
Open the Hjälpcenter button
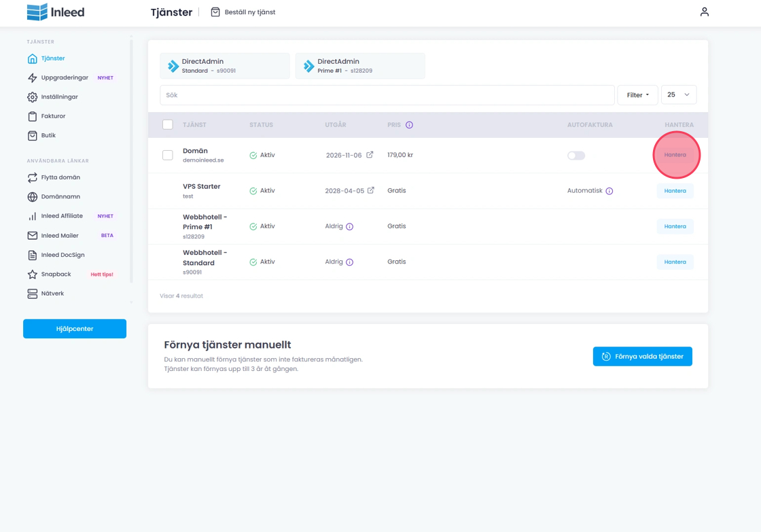pos(75,329)
